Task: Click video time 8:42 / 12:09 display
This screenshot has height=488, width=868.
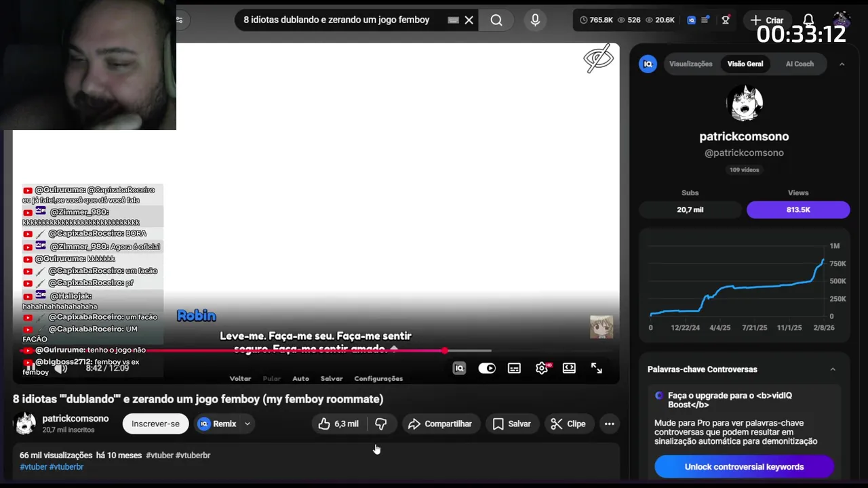Action: [x=107, y=368]
